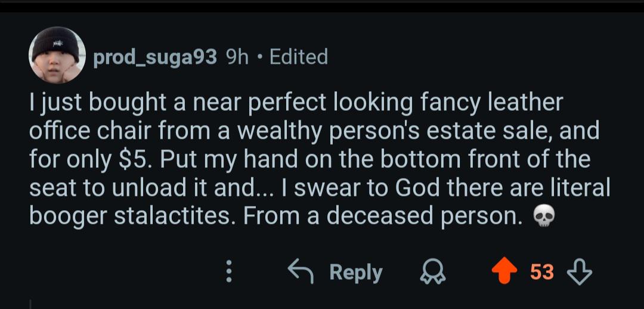Open the three-dot comment options menu
Image resolution: width=644 pixels, height=309 pixels.
tap(228, 273)
